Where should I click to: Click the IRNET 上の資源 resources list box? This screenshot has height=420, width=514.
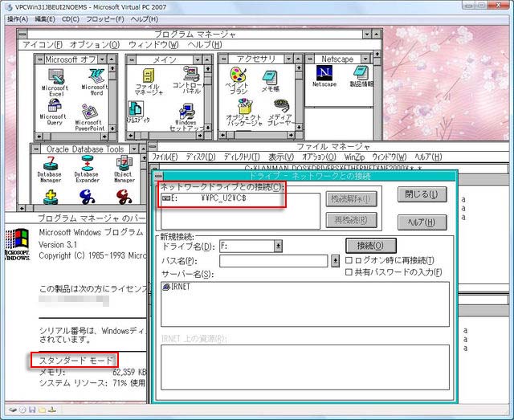pos(305,367)
